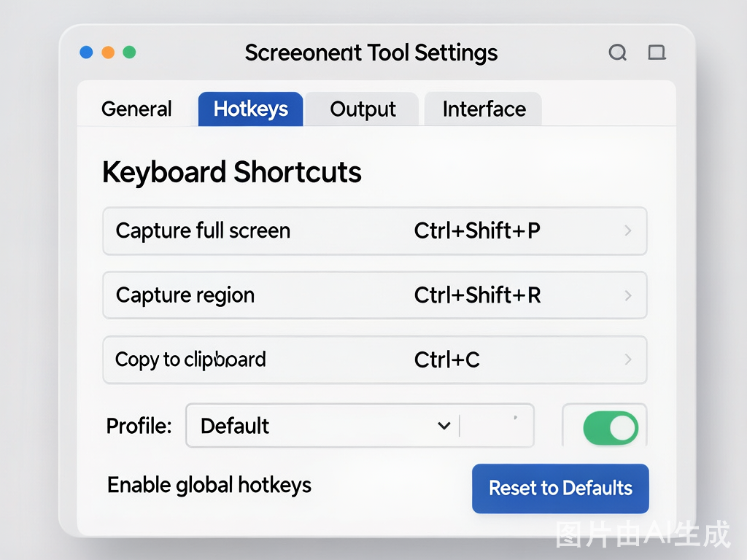Click the blue dot window button
The height and width of the screenshot is (560, 747).
pos(86,52)
